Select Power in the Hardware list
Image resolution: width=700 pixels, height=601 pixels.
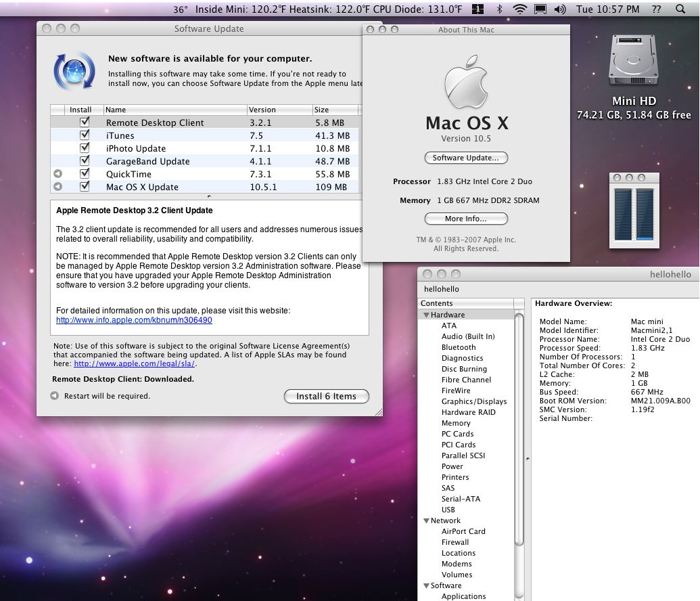(452, 466)
